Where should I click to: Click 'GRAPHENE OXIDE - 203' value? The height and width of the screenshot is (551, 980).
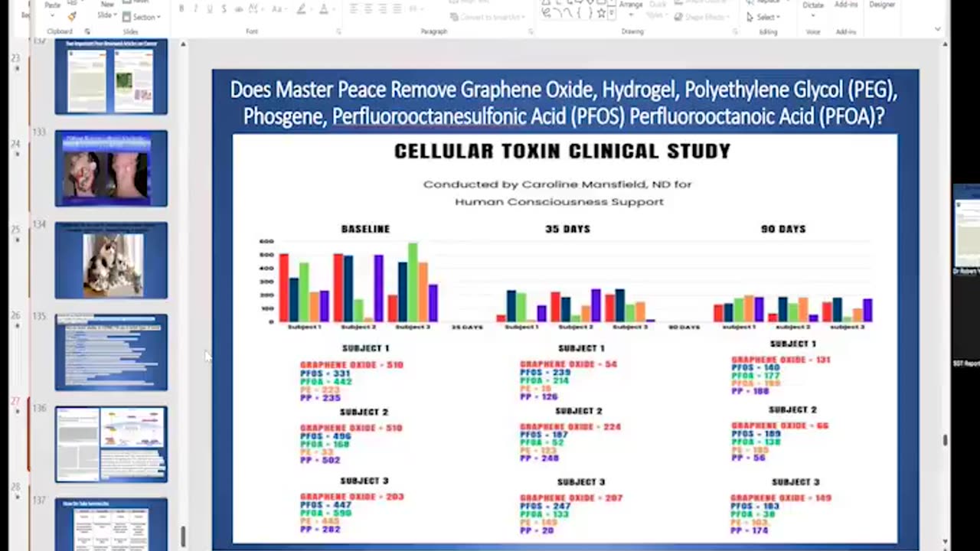(x=351, y=497)
